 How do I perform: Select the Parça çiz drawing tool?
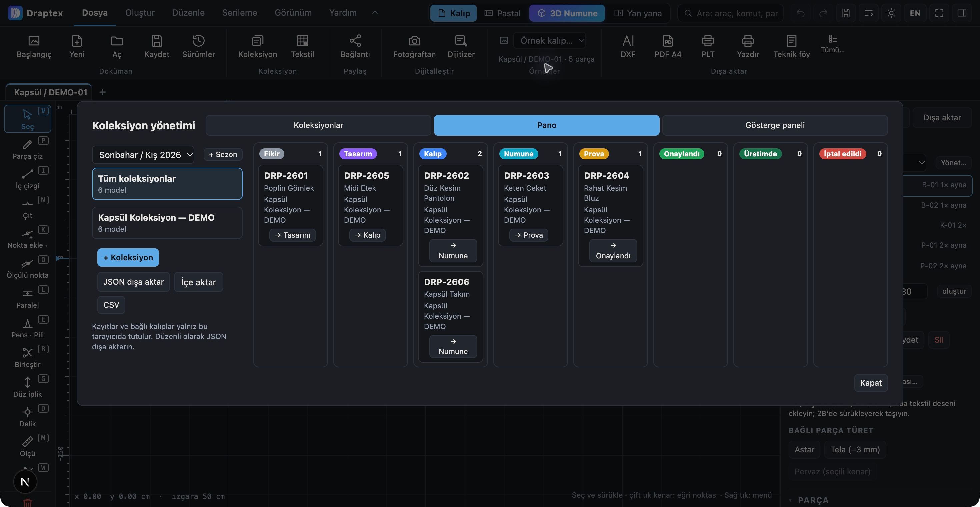click(x=27, y=149)
